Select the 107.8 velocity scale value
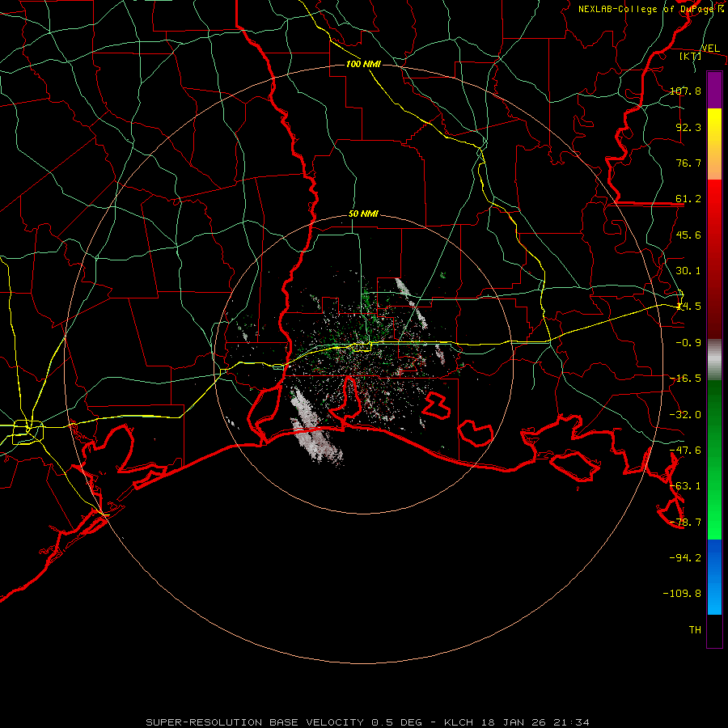 coord(685,91)
